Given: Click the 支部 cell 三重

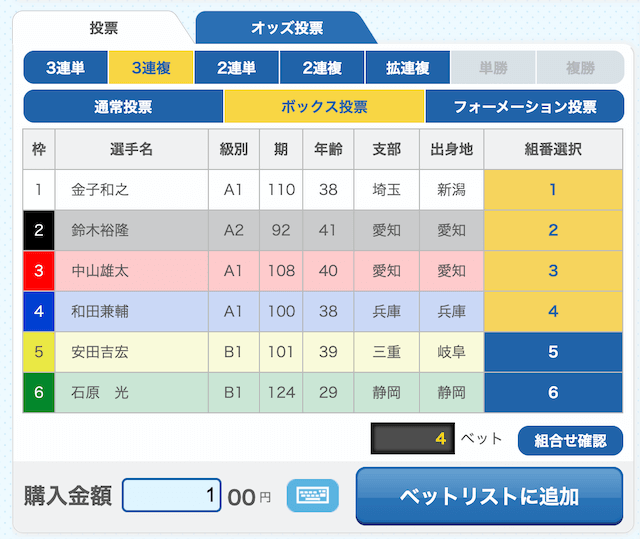Looking at the screenshot, I should coord(387,352).
